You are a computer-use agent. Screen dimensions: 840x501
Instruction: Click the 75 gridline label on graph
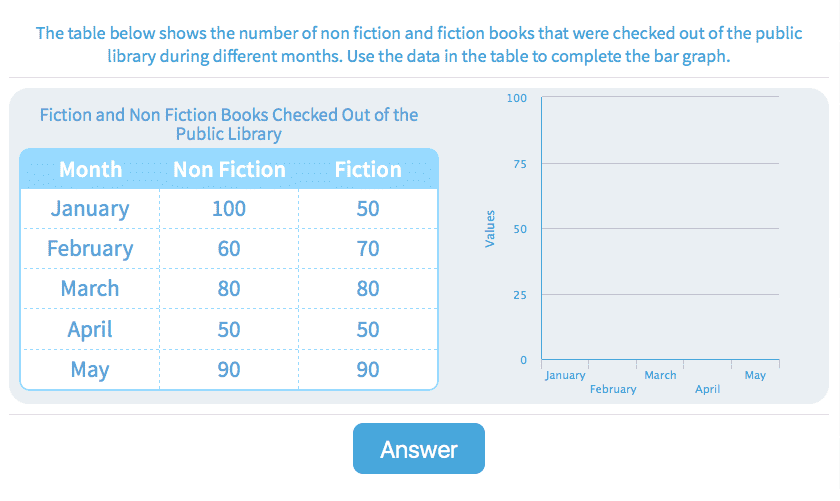519,164
